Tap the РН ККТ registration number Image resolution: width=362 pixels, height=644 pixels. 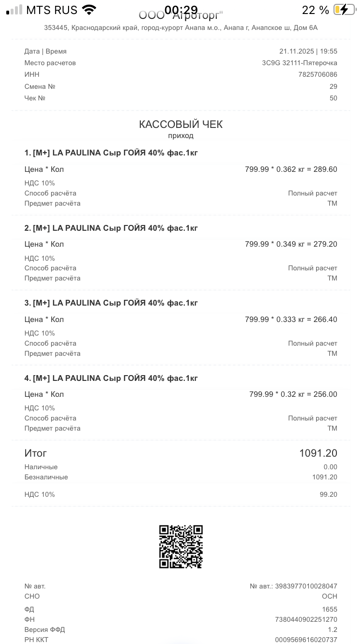[x=306, y=640]
